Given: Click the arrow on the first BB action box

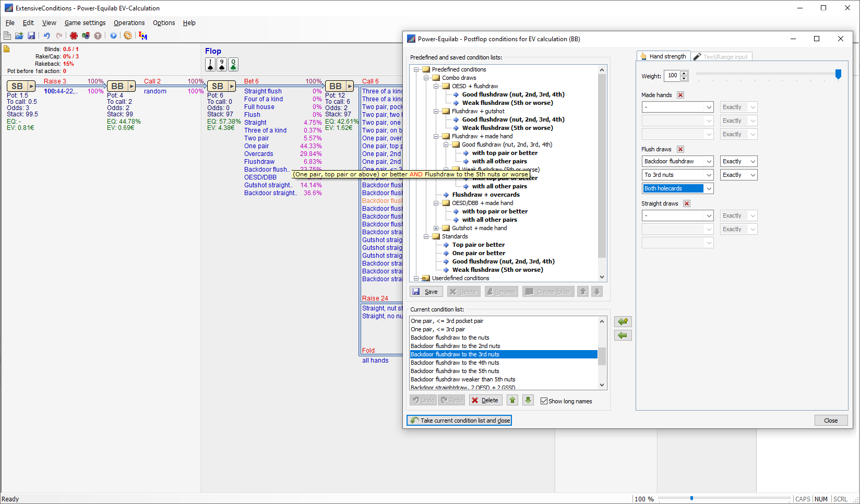Looking at the screenshot, I should click(132, 86).
